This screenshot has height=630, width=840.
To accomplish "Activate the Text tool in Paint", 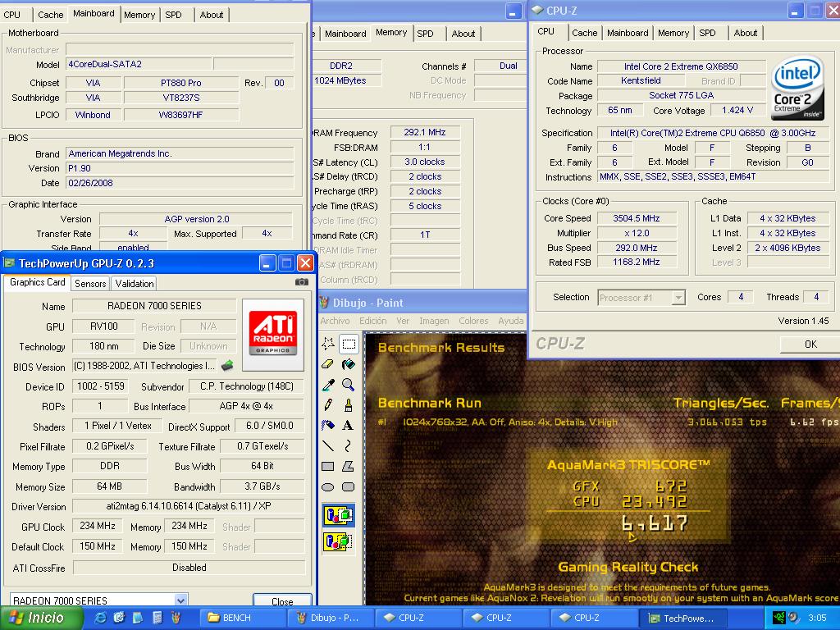I will [348, 426].
